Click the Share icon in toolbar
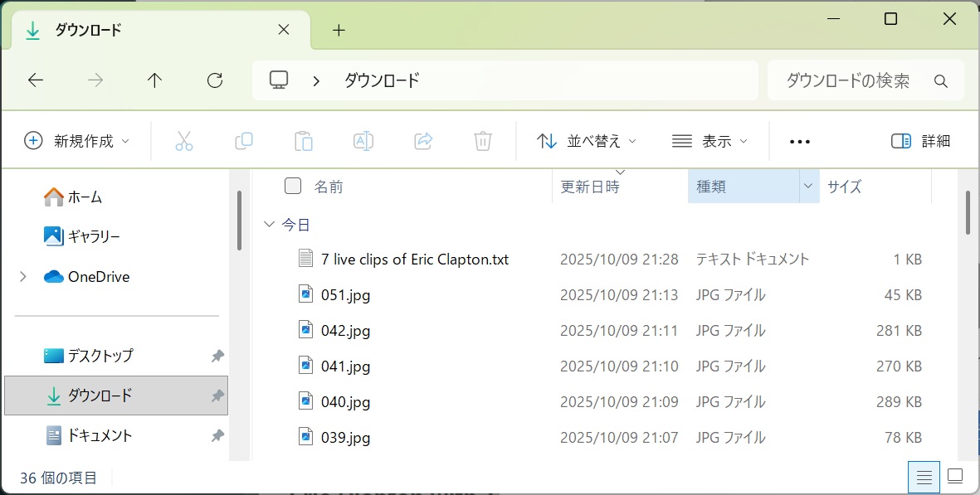Image resolution: width=980 pixels, height=495 pixels. [x=423, y=141]
